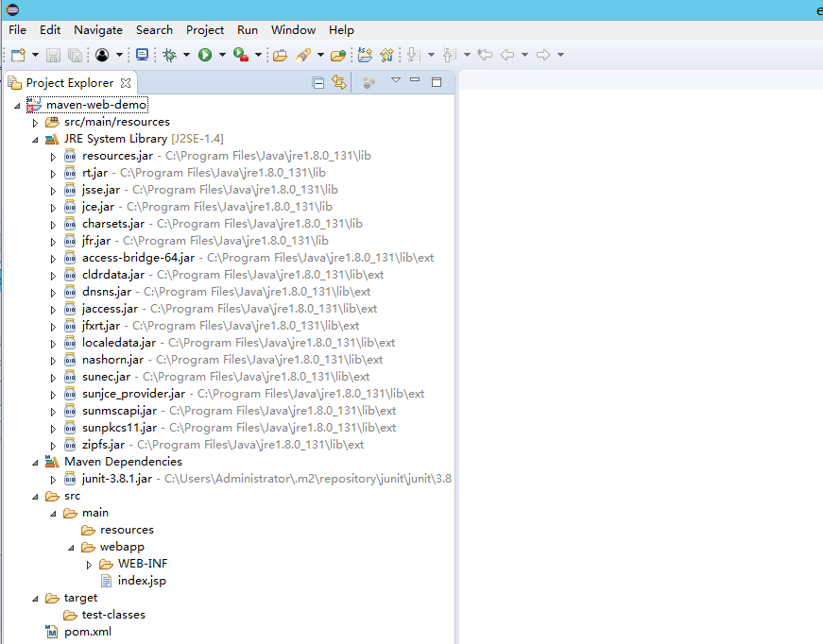Open the New wizard dropdown arrow

35,55
